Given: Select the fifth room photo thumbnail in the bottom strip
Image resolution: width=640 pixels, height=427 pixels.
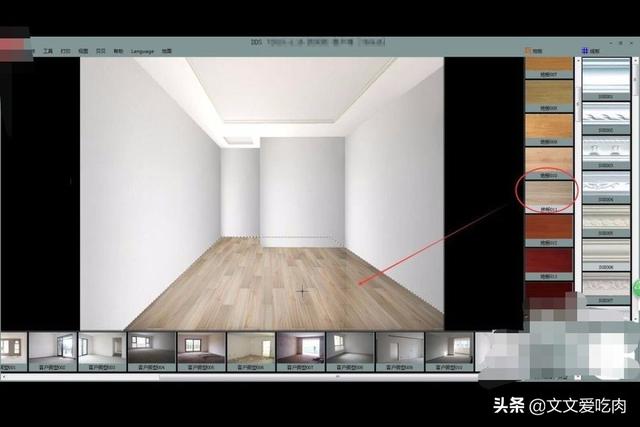Looking at the screenshot, I should (x=201, y=347).
